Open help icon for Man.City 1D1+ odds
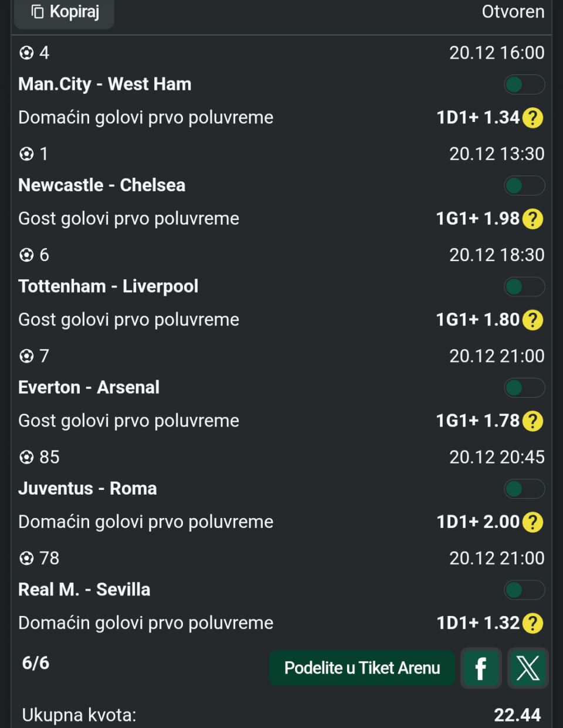 tap(533, 118)
